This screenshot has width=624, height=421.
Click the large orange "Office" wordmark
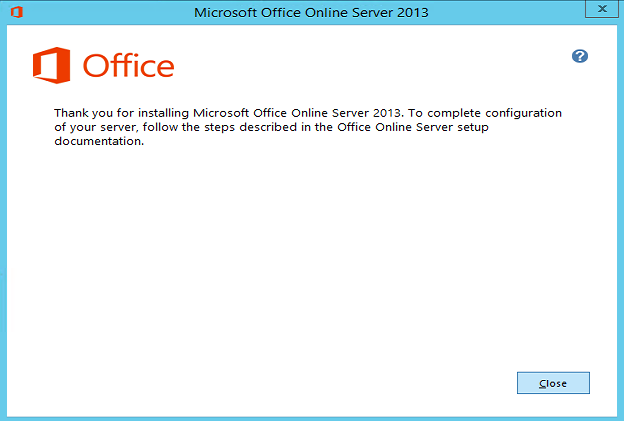coord(128,67)
